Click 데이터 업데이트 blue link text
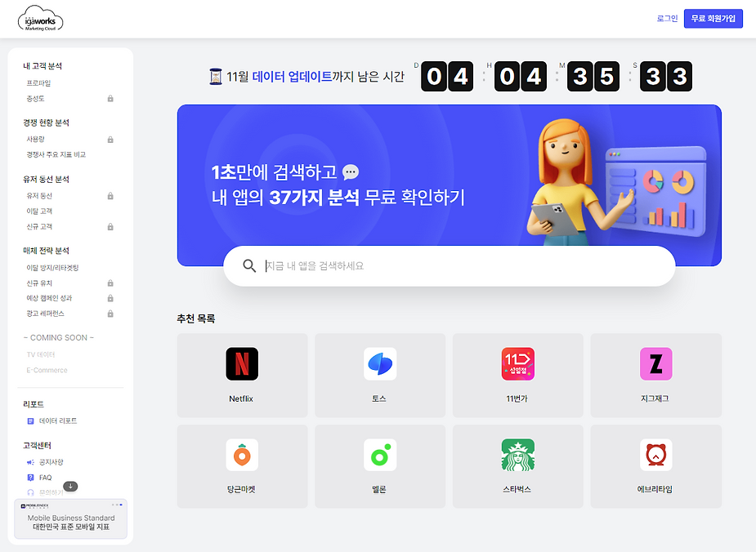756x552 pixels. (292, 77)
